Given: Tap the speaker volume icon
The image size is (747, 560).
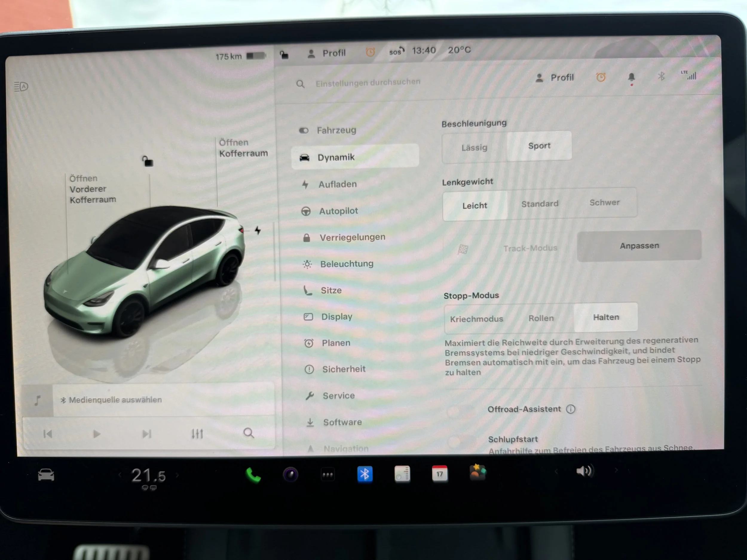Looking at the screenshot, I should 585,471.
